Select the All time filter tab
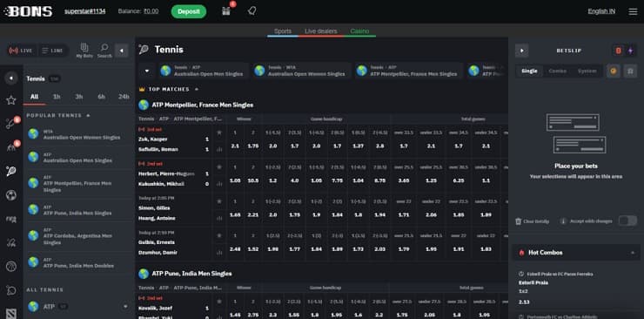The height and width of the screenshot is (319, 644). coord(34,97)
